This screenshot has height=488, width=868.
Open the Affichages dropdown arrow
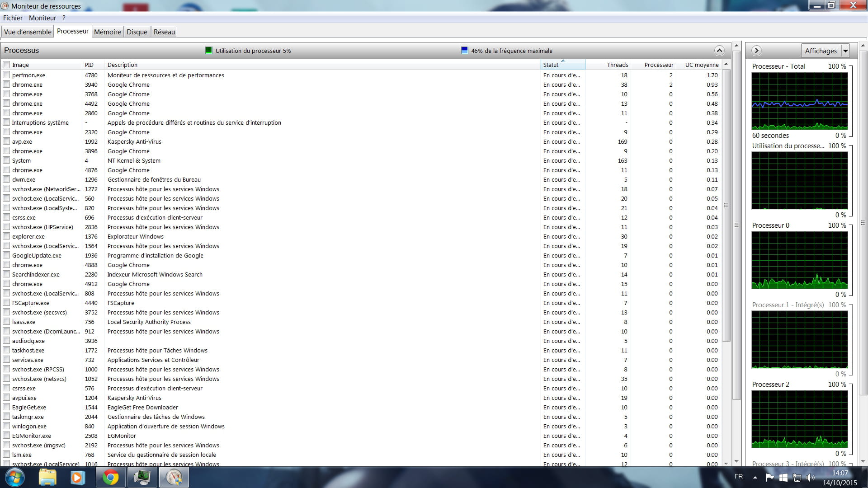pyautogui.click(x=845, y=51)
